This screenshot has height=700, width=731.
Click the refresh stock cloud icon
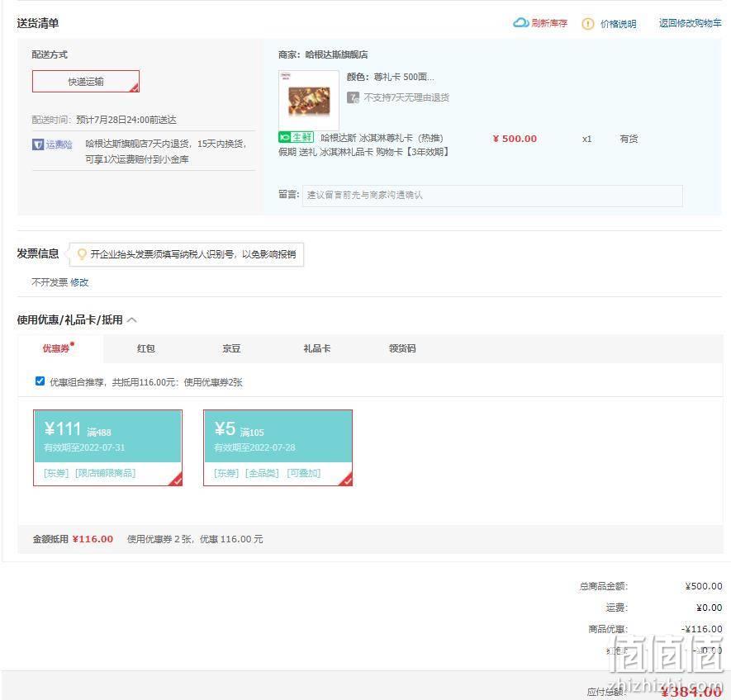click(x=520, y=23)
